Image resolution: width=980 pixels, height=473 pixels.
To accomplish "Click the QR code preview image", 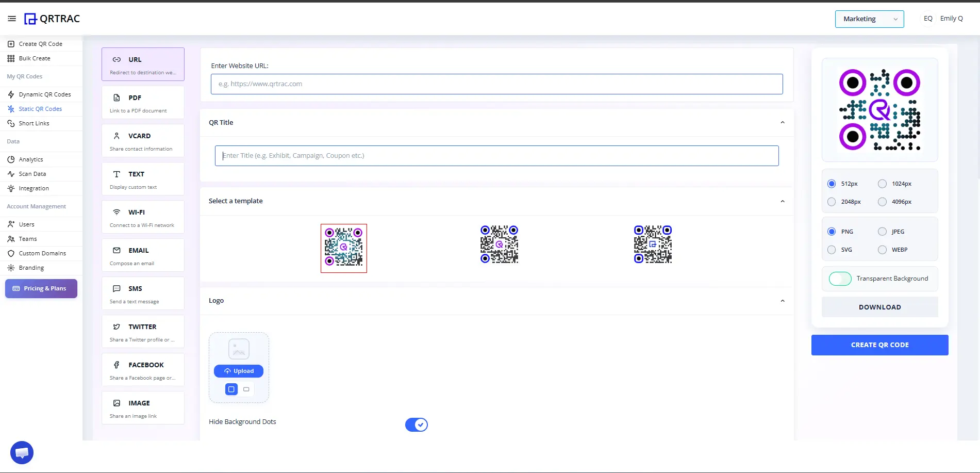I will tap(879, 110).
